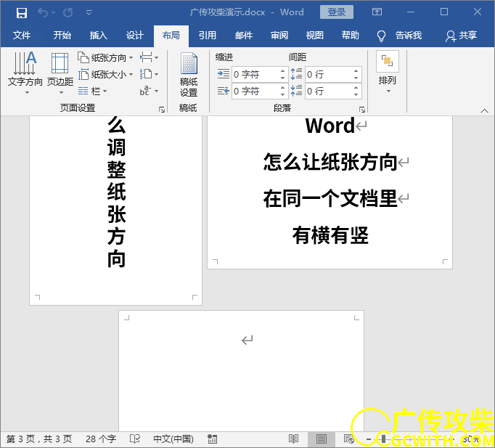495x448 pixels.
Task: Switch to the 邮件 tab
Action: click(244, 35)
